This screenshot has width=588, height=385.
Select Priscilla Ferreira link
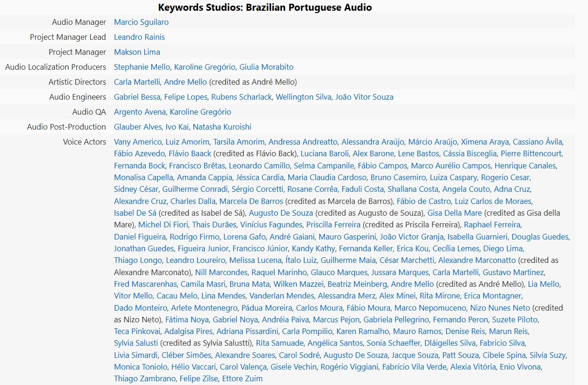(333, 225)
